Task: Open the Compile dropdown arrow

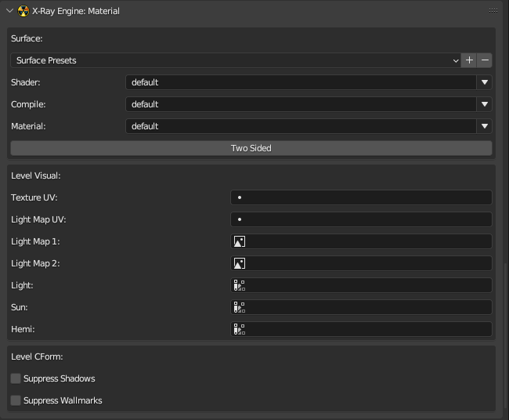Action: pos(484,104)
